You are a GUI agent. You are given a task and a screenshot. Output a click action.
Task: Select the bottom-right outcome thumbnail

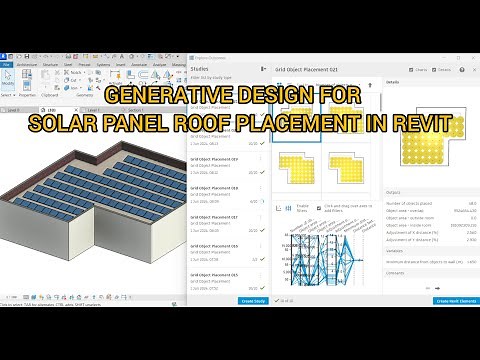point(346,168)
